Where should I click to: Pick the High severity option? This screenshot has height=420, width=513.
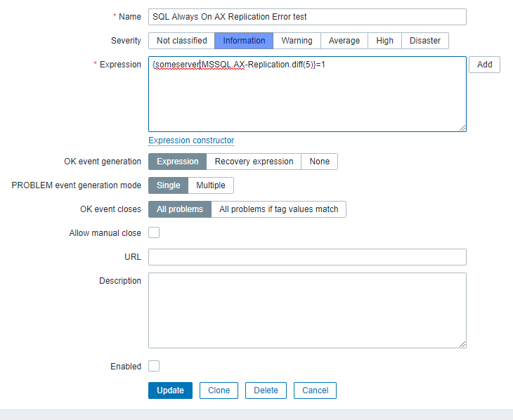point(384,41)
